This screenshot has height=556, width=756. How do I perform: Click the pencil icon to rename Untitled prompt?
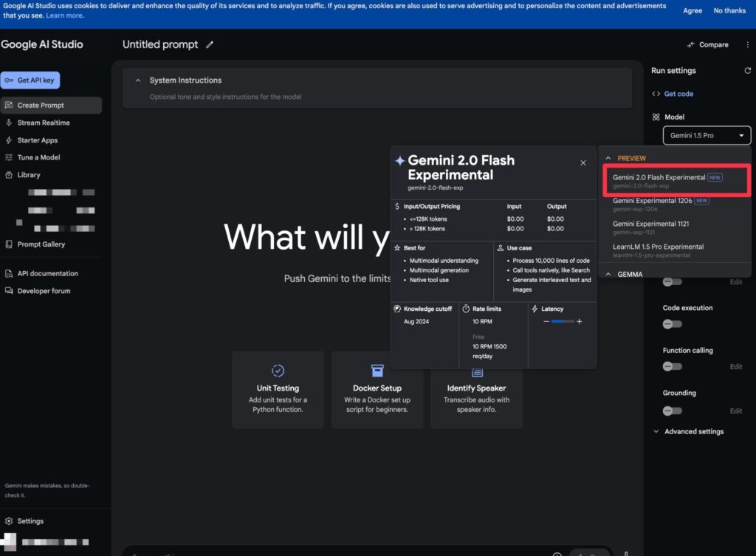[x=210, y=45]
